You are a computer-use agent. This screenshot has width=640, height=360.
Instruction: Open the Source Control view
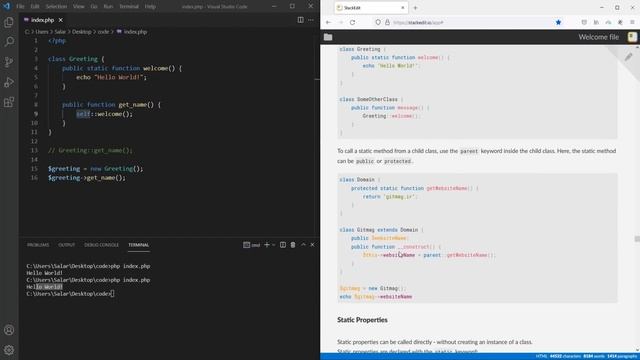pos(9,62)
